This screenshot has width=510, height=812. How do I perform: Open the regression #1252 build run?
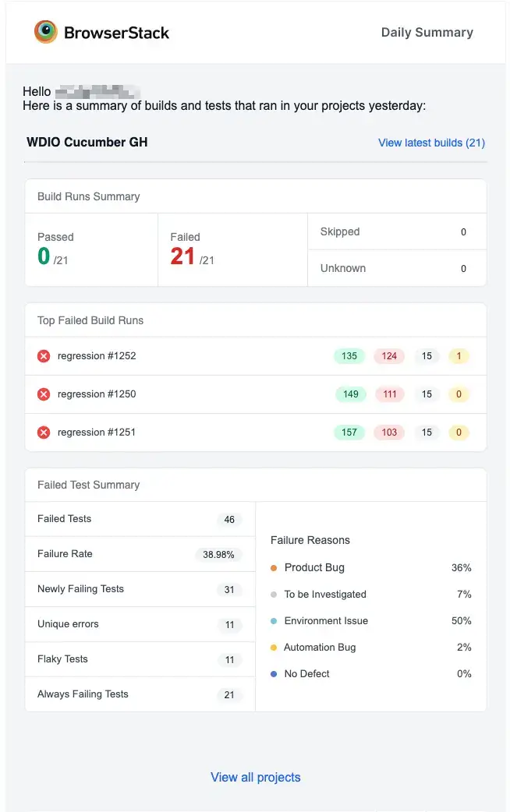tap(97, 356)
